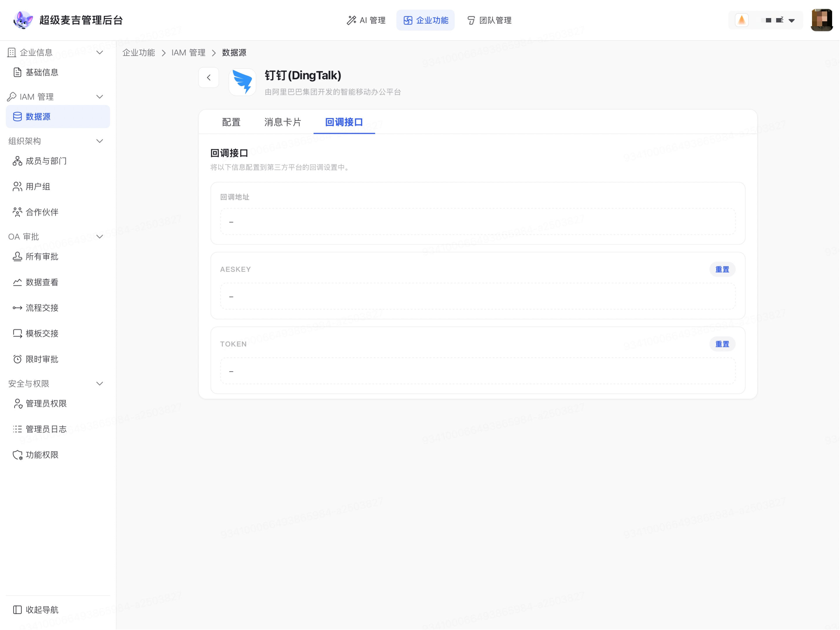Click the 企业功能 icon in top navigation

tap(408, 20)
